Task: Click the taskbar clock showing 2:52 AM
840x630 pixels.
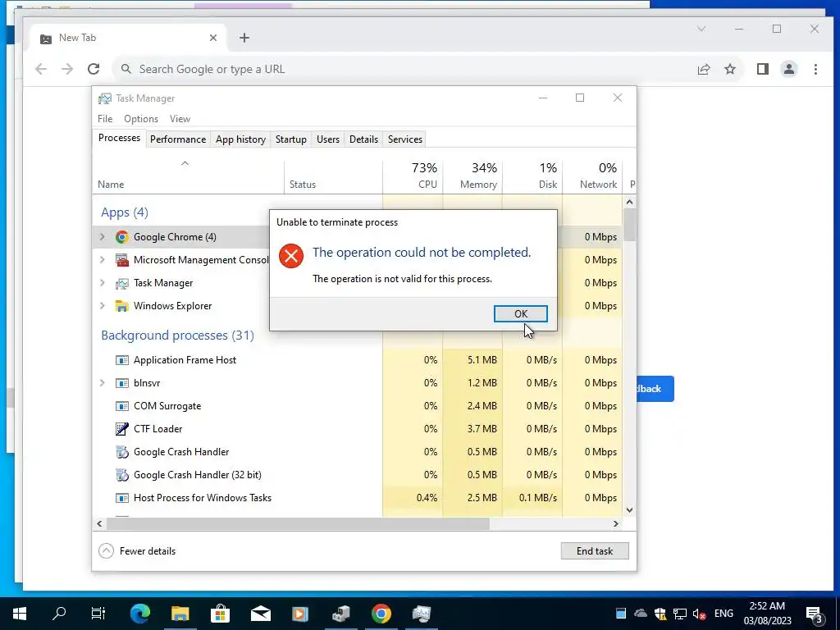Action: pos(767,614)
